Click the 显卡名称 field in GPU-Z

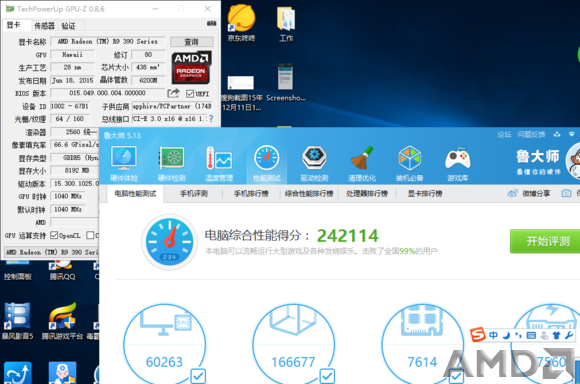(x=108, y=41)
